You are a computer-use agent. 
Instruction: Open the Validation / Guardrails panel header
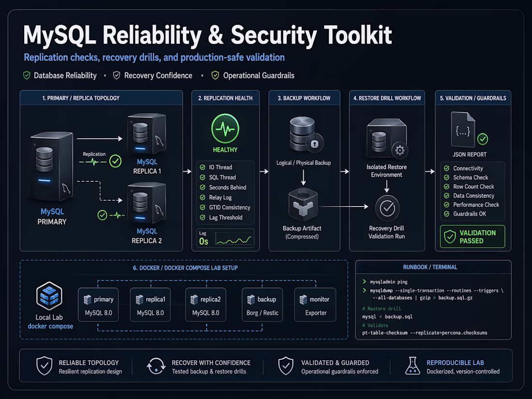coord(473,98)
